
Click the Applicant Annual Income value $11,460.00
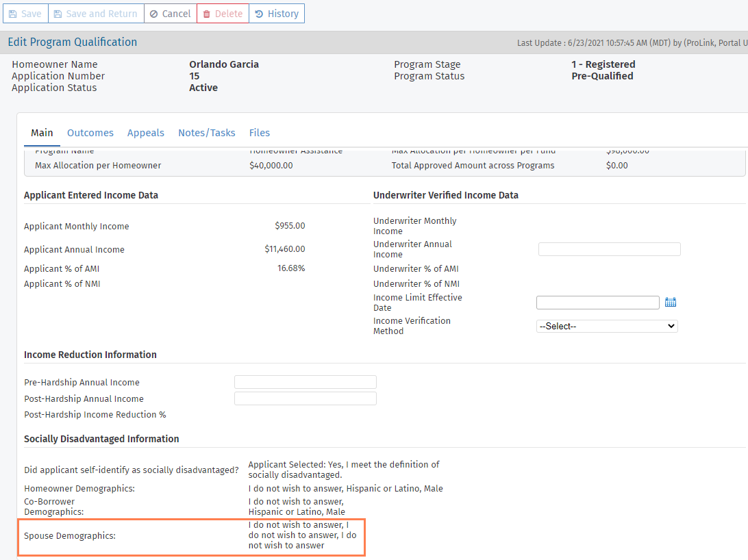(285, 249)
